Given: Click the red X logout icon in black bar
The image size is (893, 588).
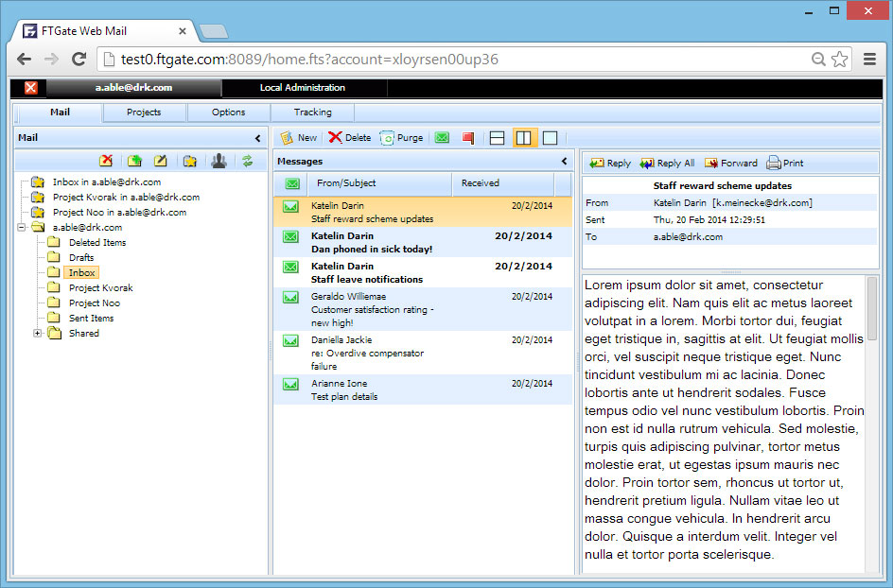Looking at the screenshot, I should click(31, 88).
